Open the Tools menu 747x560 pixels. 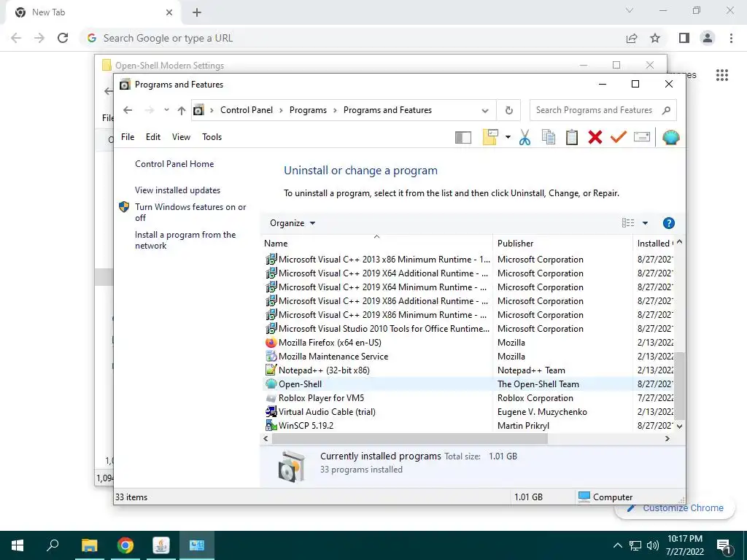(x=212, y=137)
